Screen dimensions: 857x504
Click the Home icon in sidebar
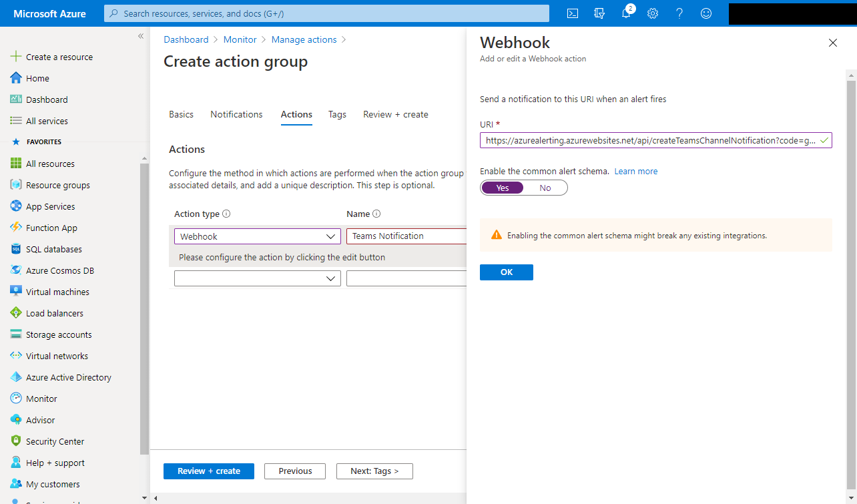(16, 78)
